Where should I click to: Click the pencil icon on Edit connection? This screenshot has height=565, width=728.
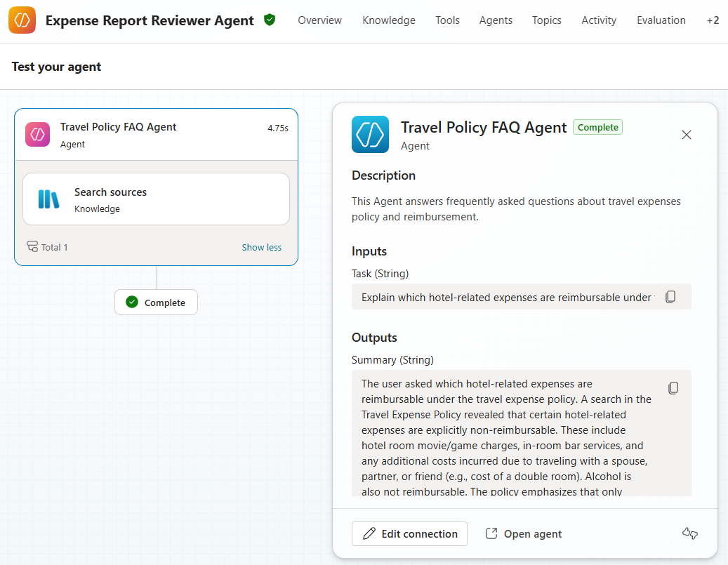(x=368, y=533)
